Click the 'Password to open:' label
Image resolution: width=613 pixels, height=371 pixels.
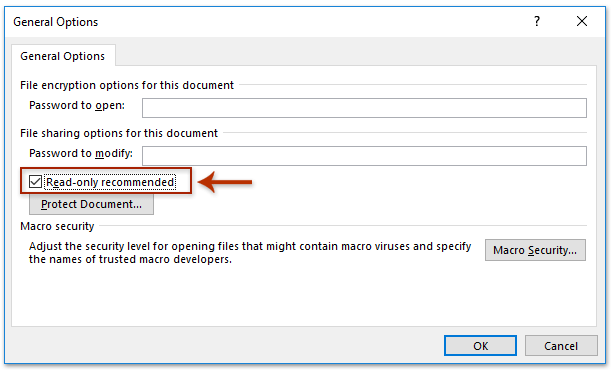[77, 106]
